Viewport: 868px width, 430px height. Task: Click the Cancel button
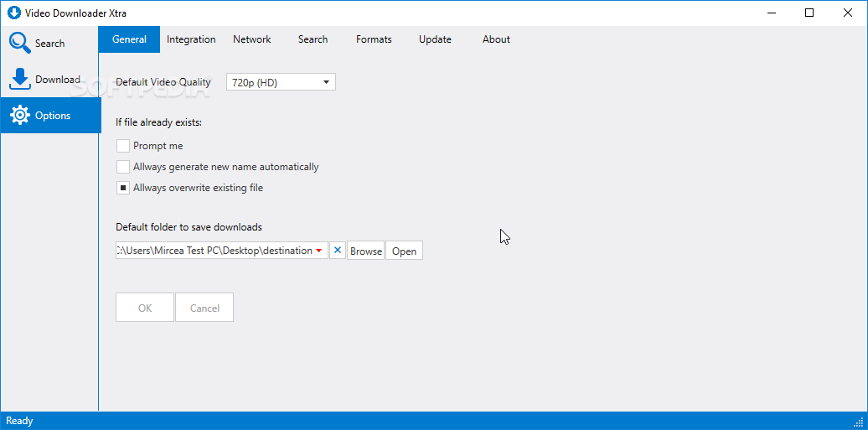point(204,308)
